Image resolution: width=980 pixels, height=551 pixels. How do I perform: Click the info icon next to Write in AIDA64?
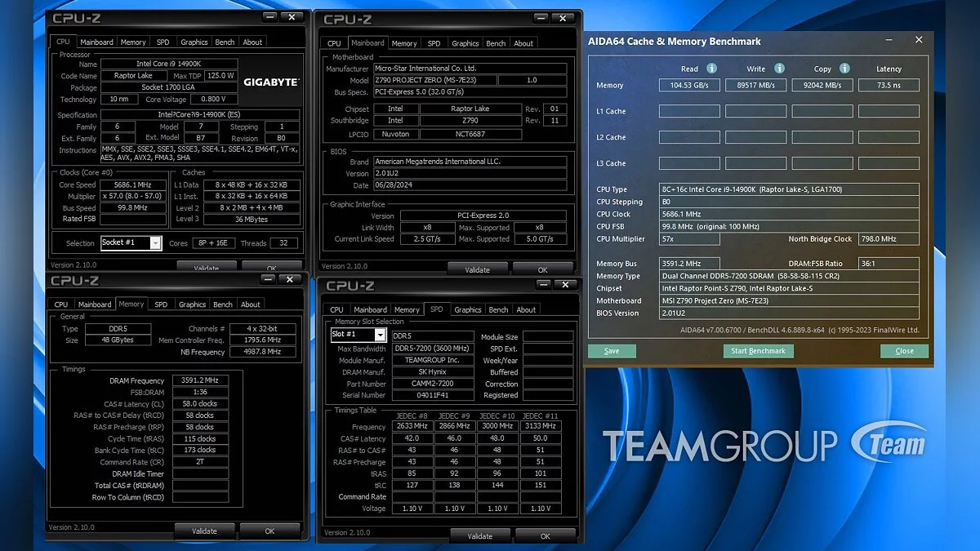click(779, 69)
